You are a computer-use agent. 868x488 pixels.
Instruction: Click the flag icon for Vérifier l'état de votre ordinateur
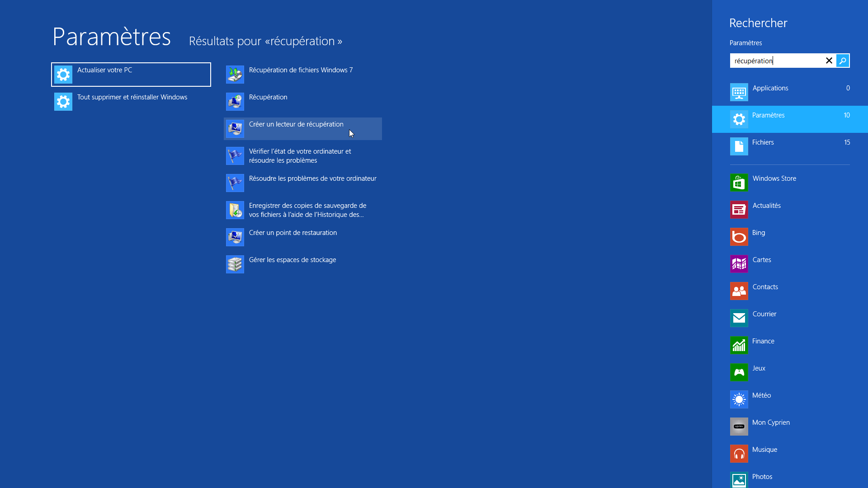pyautogui.click(x=235, y=156)
